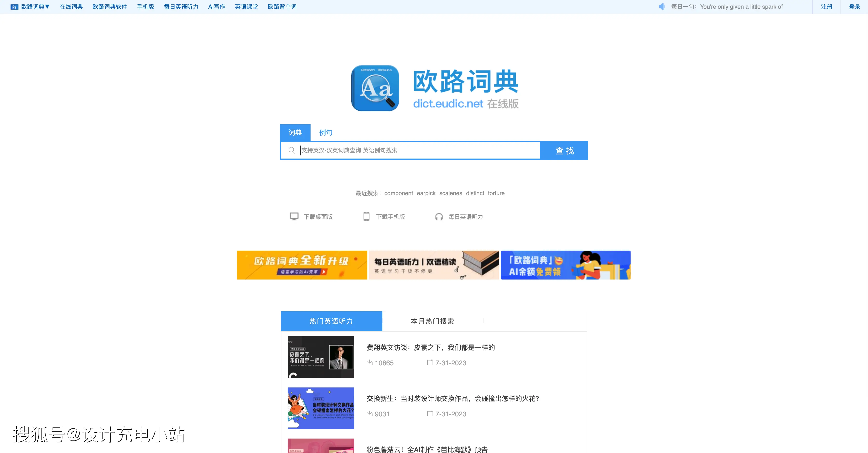The width and height of the screenshot is (868, 453).
Task: Switch to the 例句 search tab
Action: coord(325,133)
